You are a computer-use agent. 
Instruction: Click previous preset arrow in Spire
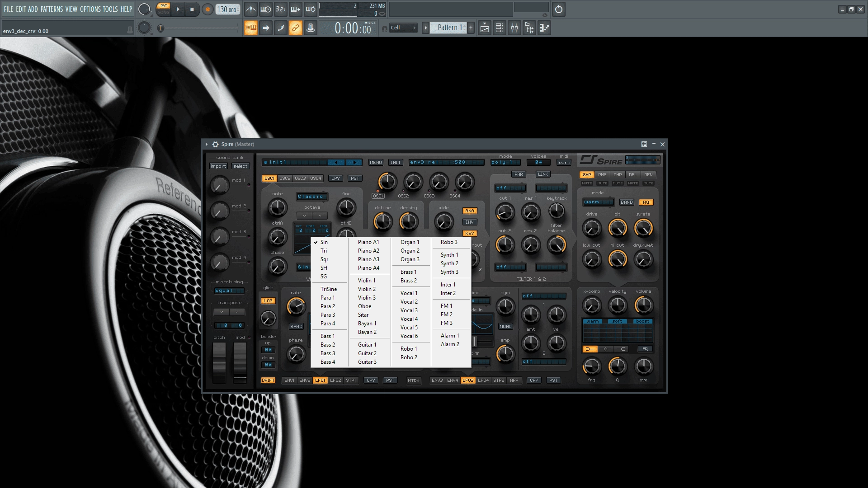pyautogui.click(x=336, y=162)
